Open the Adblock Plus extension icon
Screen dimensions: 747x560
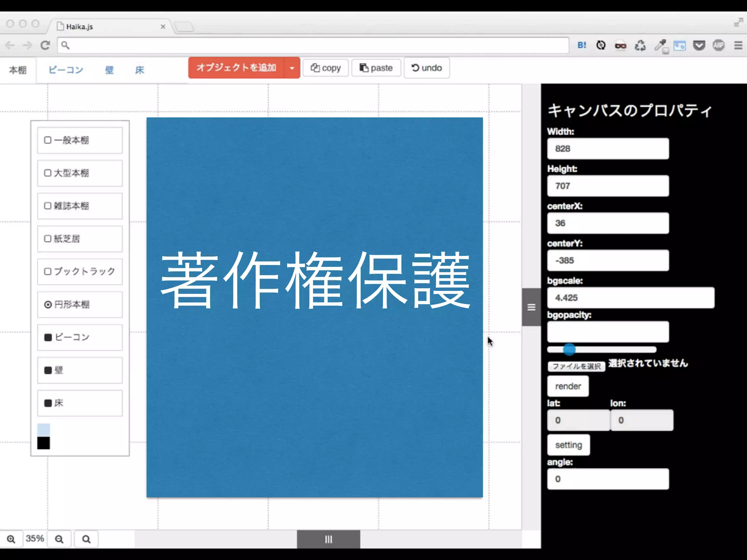[719, 45]
